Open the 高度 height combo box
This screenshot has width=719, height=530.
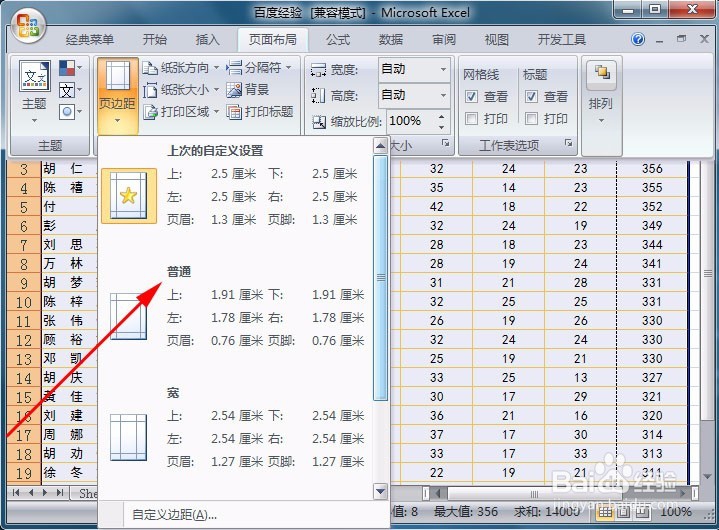click(x=414, y=95)
